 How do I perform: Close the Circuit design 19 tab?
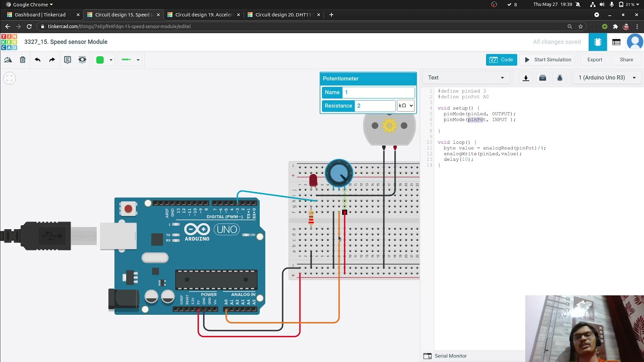[x=238, y=15]
